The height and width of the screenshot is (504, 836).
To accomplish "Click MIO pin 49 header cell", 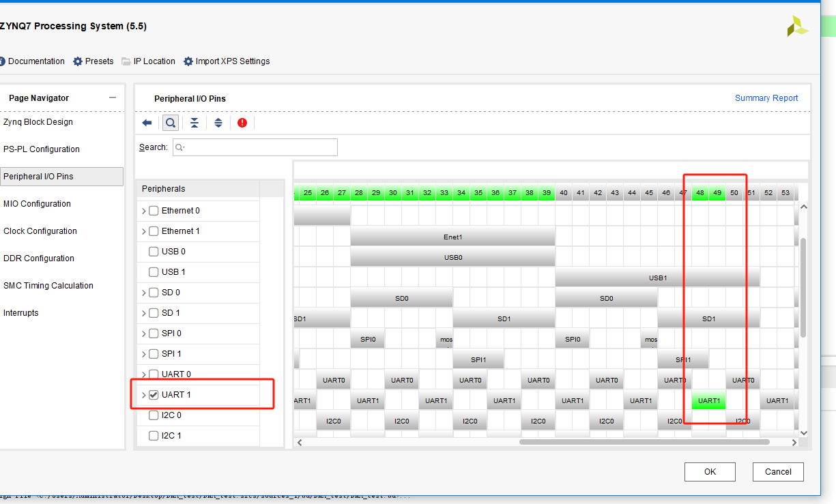I will [717, 193].
